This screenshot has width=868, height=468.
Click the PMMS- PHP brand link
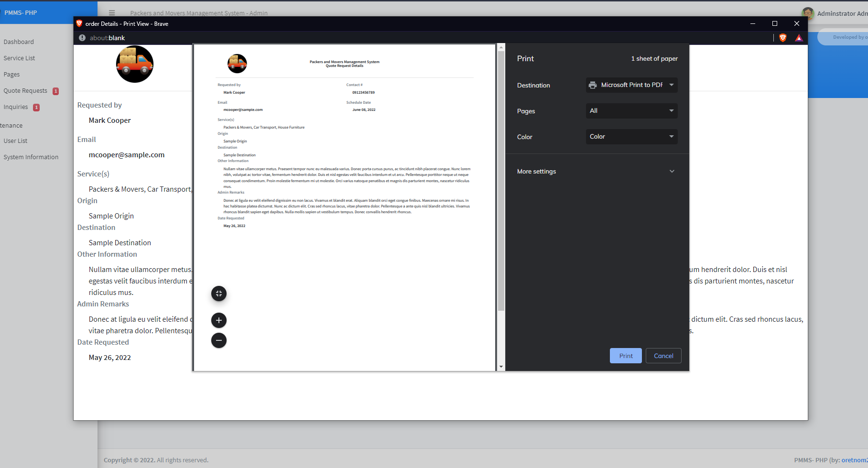tap(21, 12)
